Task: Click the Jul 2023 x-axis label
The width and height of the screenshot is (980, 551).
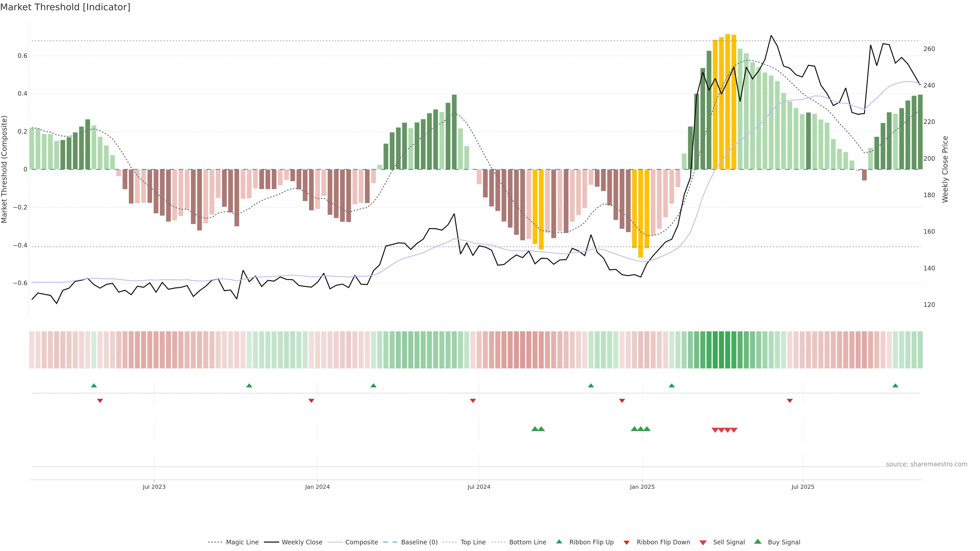Action: click(154, 487)
